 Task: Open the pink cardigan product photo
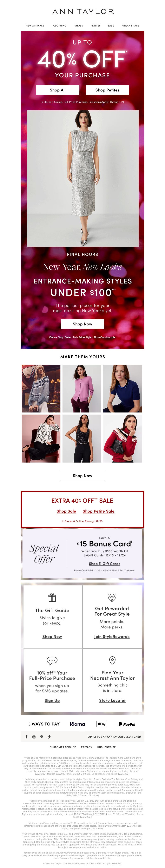point(82,388)
